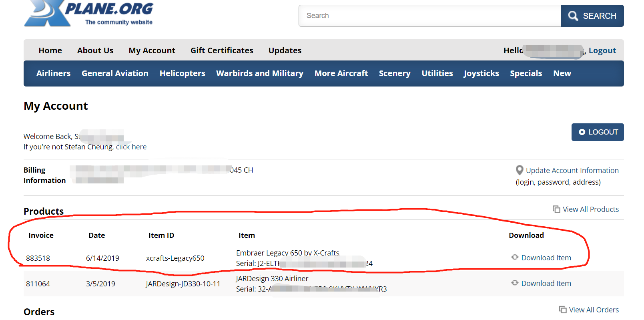644x320 pixels.
Task: Click the Invoice column header
Action: (41, 235)
